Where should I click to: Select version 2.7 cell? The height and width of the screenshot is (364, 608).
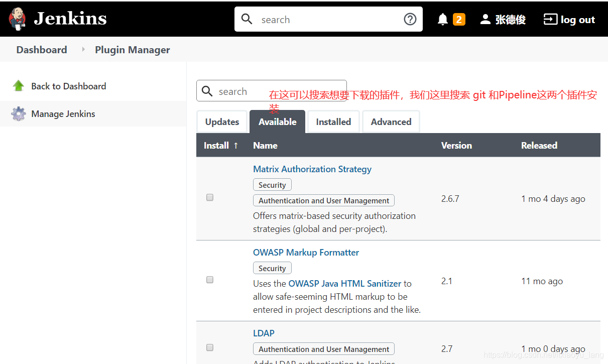click(x=447, y=349)
